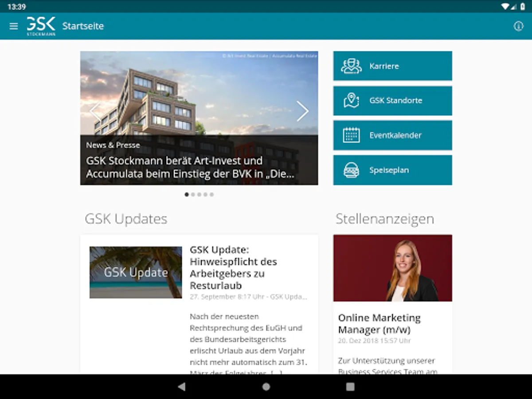The width and height of the screenshot is (532, 399).
Task: Tap the battery status icon
Action: [x=522, y=7]
